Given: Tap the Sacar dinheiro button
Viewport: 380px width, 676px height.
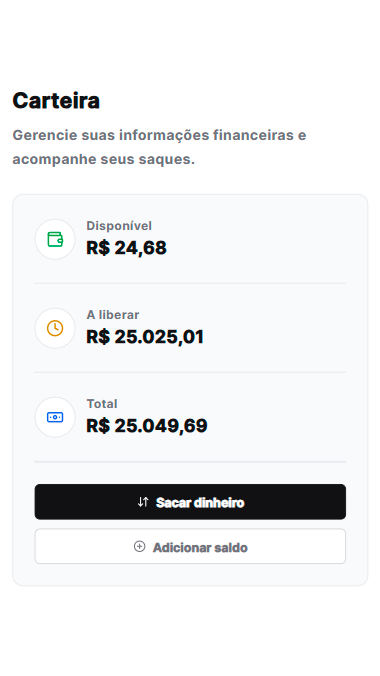Looking at the screenshot, I should [190, 502].
